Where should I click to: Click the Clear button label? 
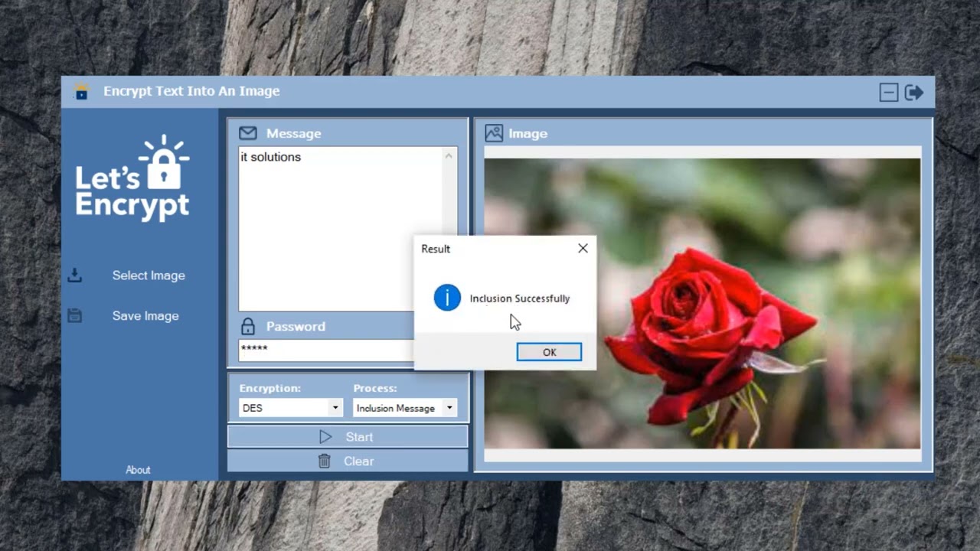click(358, 461)
